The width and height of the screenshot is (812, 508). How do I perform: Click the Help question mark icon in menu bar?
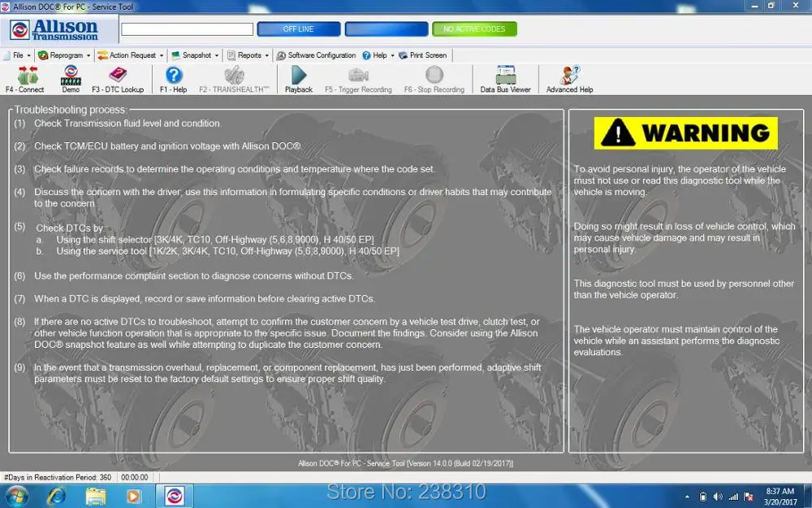coord(366,55)
